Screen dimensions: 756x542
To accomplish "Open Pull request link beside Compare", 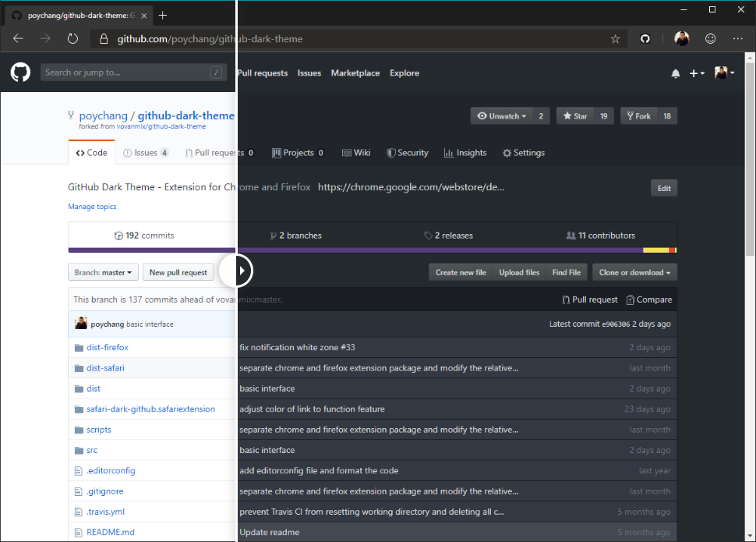I will [x=590, y=299].
